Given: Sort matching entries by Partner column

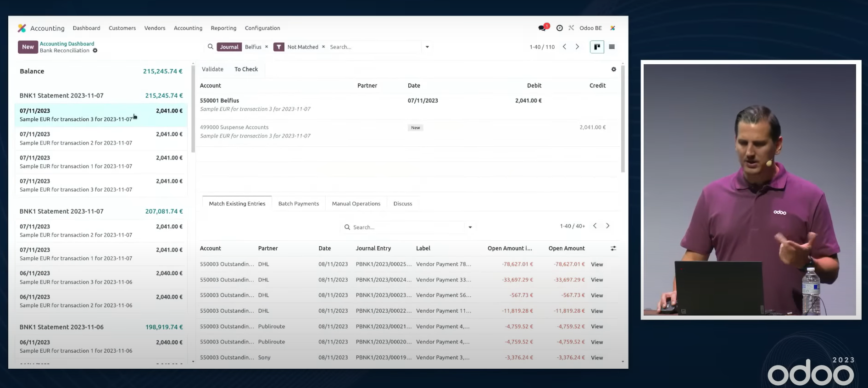Looking at the screenshot, I should pos(268,248).
